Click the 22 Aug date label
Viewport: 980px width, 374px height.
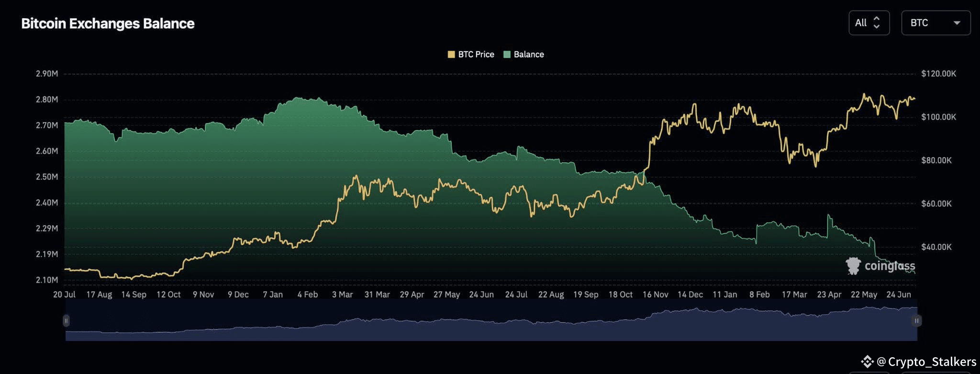(551, 295)
